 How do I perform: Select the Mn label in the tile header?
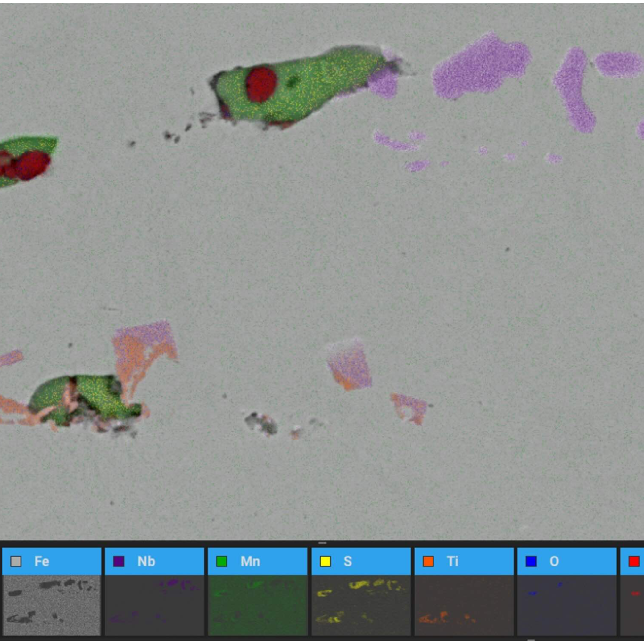click(250, 561)
